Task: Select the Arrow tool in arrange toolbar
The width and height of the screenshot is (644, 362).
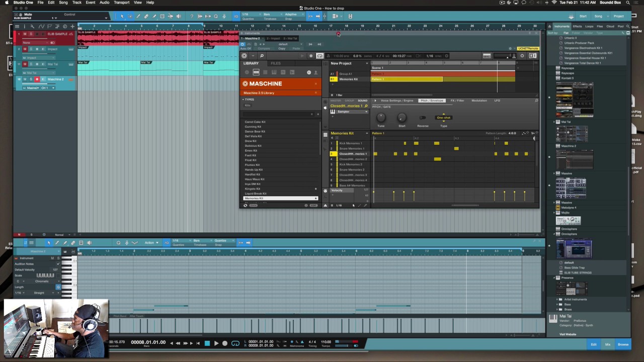Action: (122, 16)
